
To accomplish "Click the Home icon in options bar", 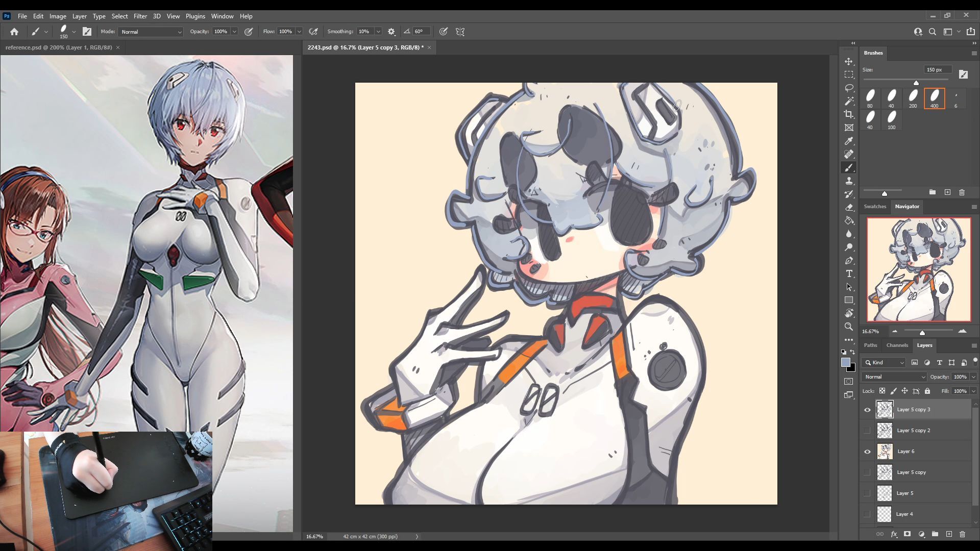I will click(x=14, y=32).
